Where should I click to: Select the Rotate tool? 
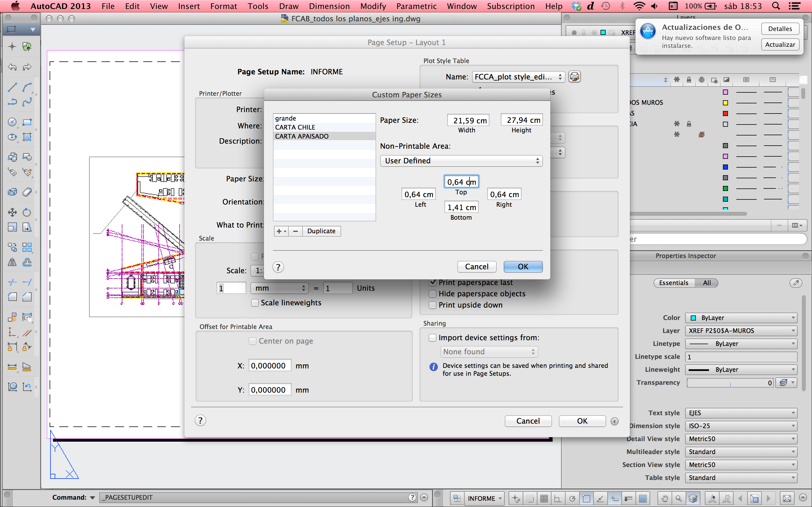27,212
